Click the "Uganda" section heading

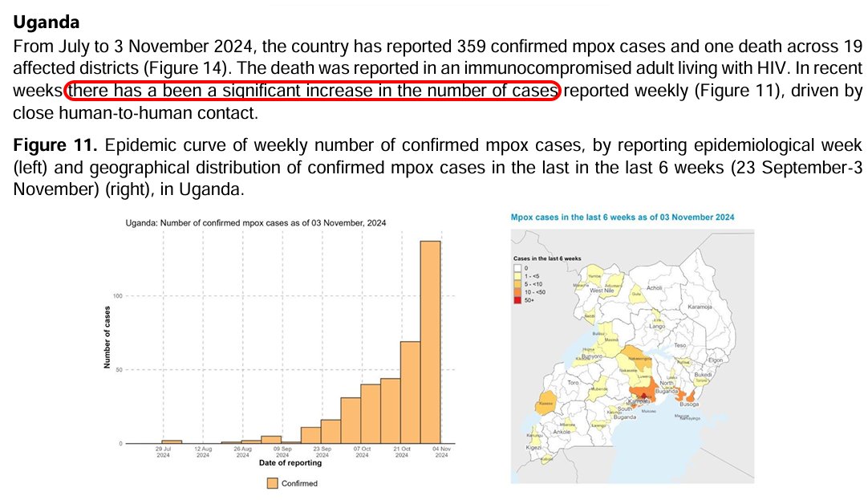tap(47, 22)
